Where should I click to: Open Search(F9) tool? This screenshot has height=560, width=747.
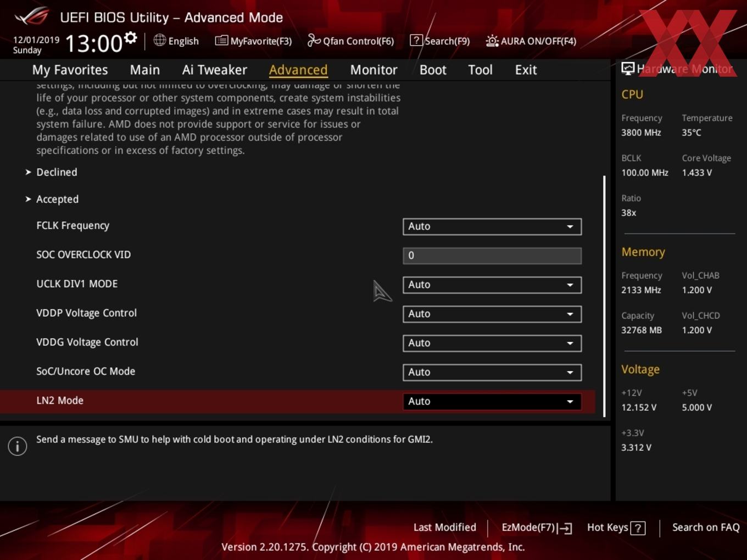click(x=440, y=41)
